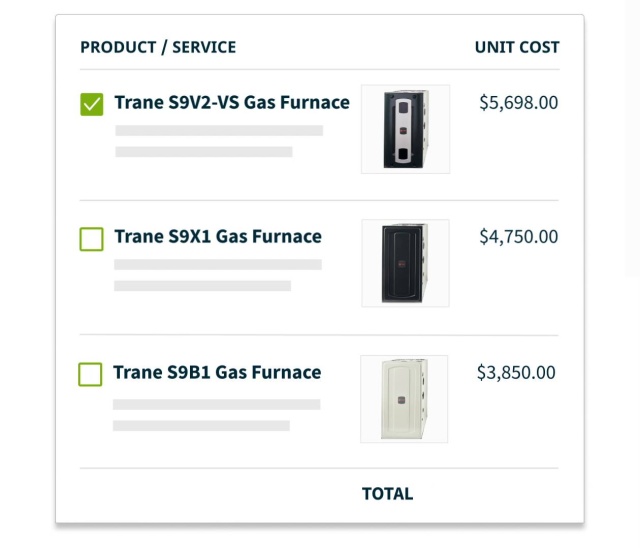Open the S9B1 white furnace product image

(404, 399)
